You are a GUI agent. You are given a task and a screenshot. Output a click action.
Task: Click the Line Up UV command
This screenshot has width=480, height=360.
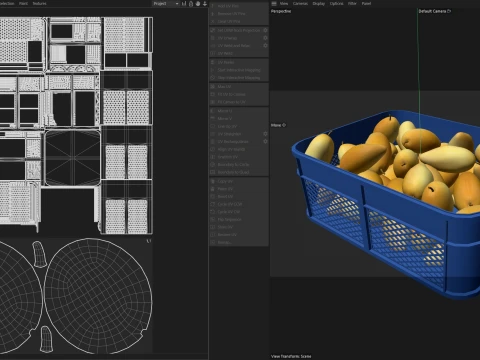(x=239, y=126)
